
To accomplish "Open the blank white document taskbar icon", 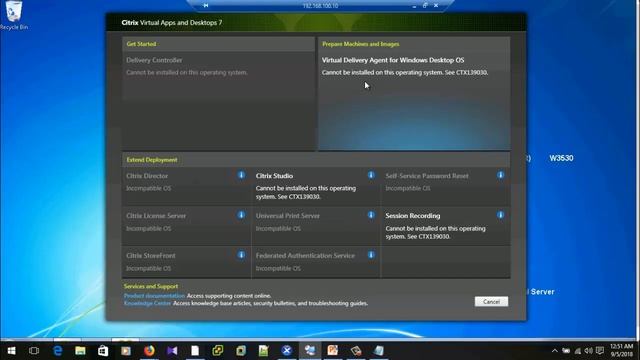I will tap(195, 351).
